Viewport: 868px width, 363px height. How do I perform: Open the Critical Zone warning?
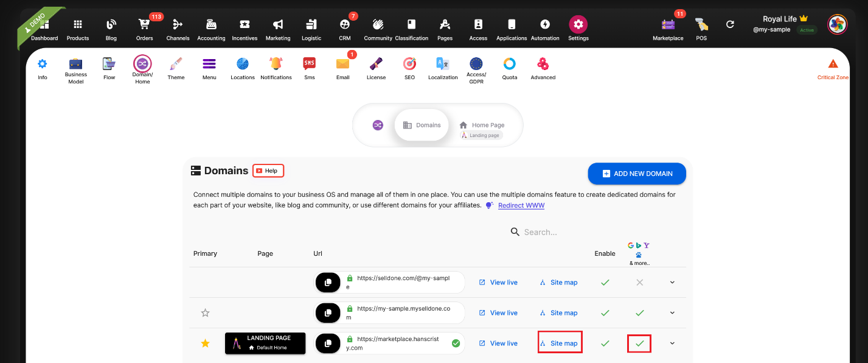click(x=833, y=69)
